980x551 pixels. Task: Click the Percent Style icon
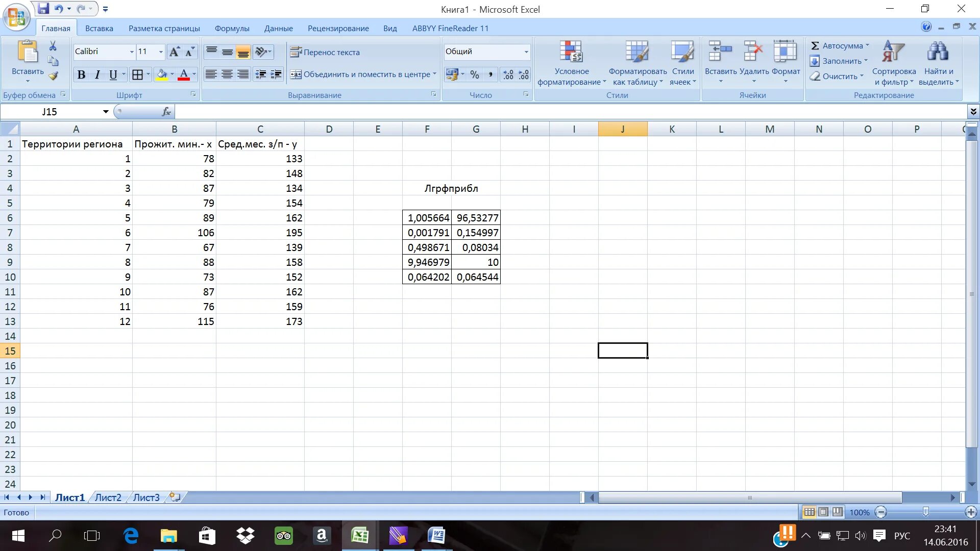coord(475,75)
